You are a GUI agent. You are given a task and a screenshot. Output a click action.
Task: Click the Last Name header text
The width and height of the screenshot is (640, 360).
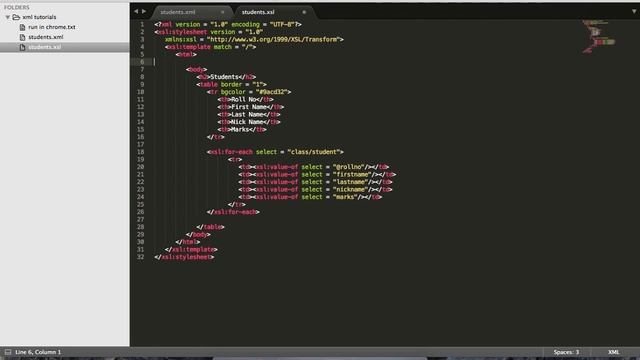tap(248, 115)
